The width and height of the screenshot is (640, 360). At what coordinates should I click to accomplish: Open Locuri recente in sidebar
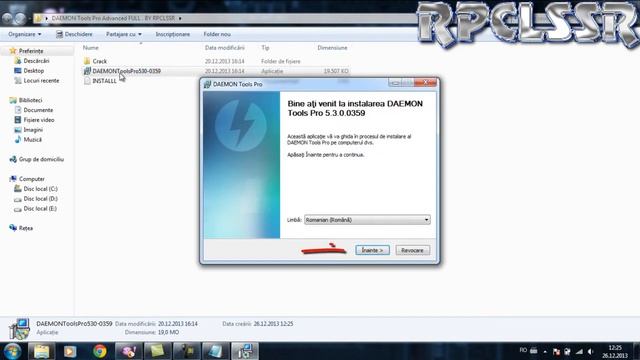(41, 80)
